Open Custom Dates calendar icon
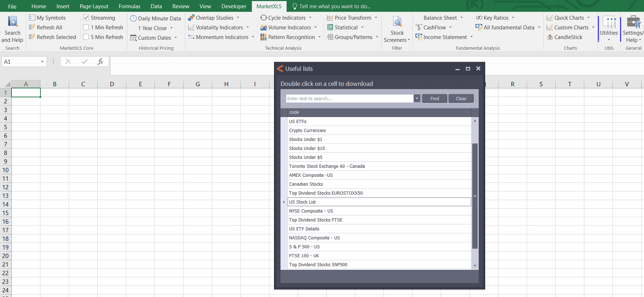 (133, 38)
